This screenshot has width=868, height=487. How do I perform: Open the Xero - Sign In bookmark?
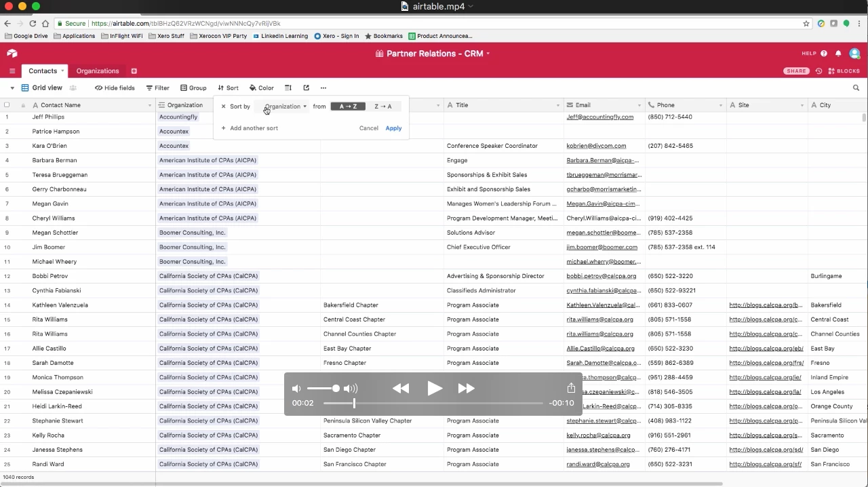pyautogui.click(x=336, y=36)
